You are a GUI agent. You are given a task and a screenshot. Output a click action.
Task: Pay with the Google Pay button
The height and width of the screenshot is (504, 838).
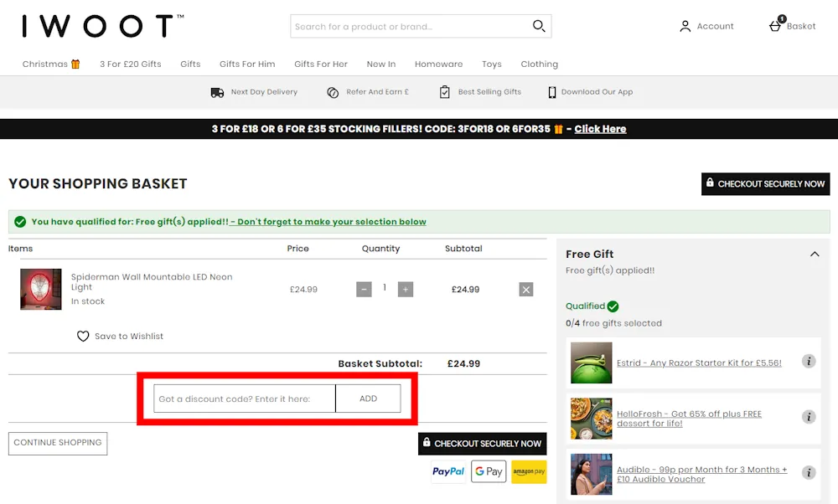pyautogui.click(x=489, y=471)
